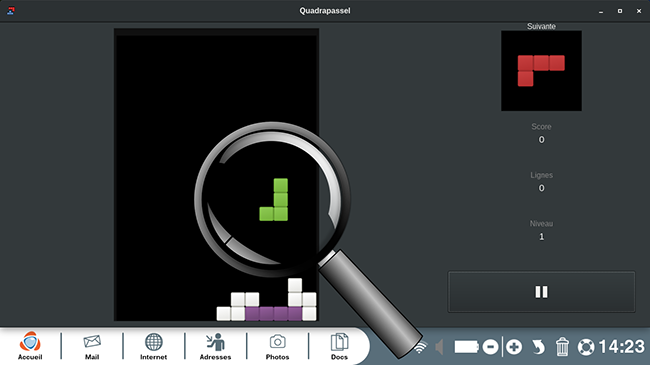Open the Internet globe icon
650x365 pixels.
(153, 346)
